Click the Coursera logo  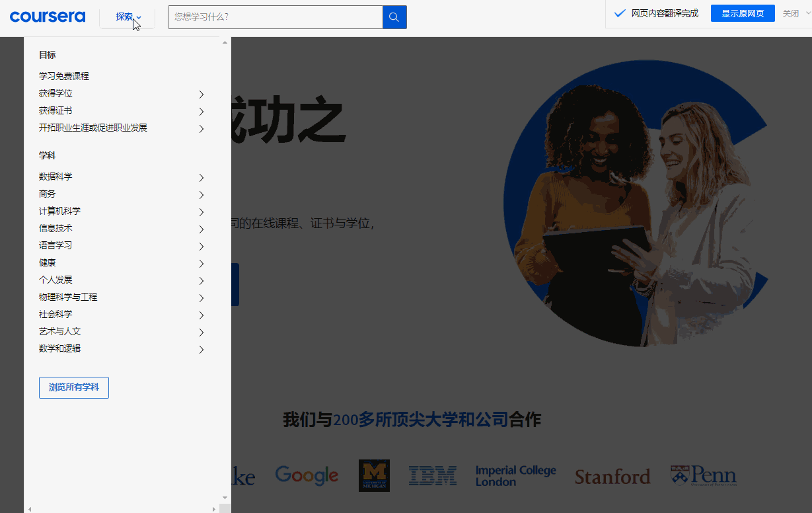[x=47, y=17]
